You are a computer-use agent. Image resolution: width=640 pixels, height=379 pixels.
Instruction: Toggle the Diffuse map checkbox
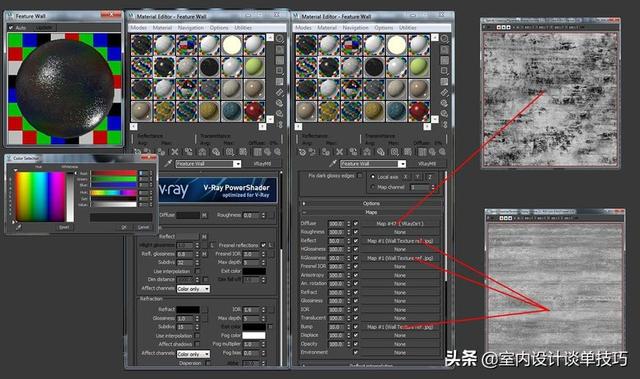point(356,224)
